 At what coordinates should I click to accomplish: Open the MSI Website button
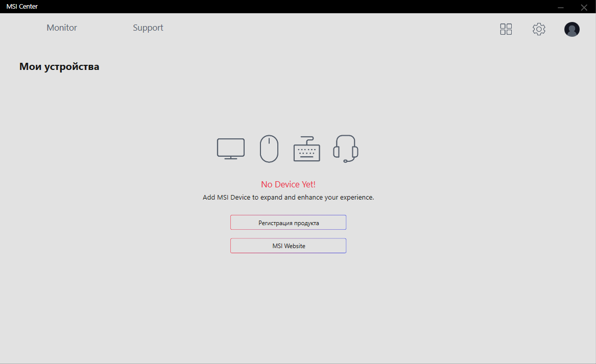click(288, 246)
